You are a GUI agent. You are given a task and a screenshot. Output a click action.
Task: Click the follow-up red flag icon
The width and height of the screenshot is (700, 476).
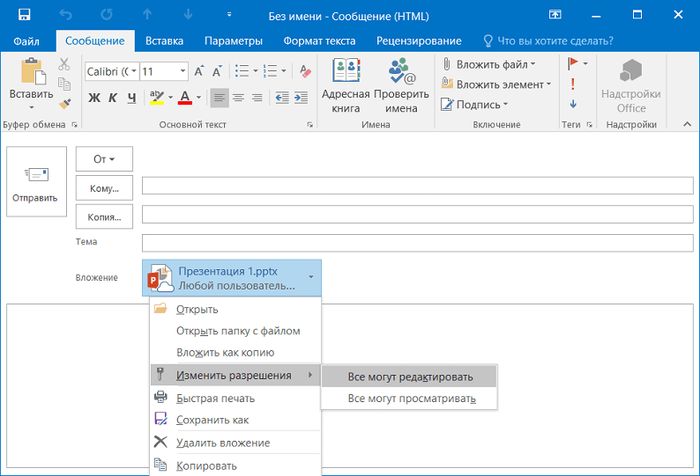(x=573, y=63)
